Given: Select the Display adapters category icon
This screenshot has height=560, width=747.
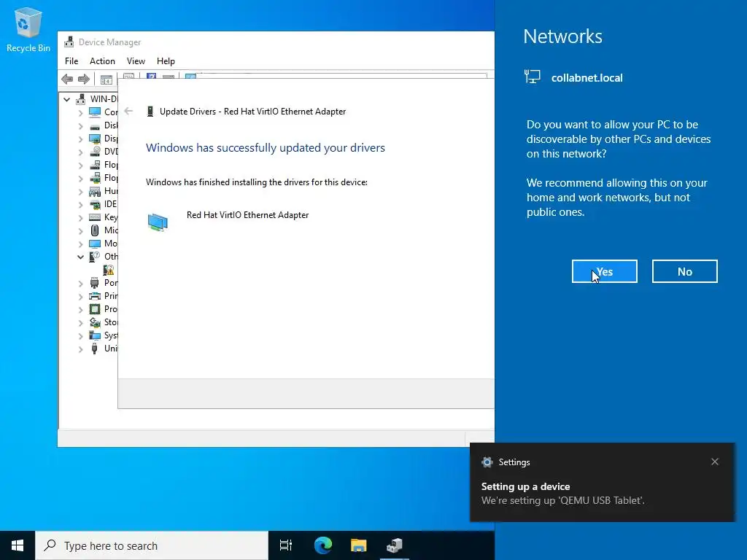Looking at the screenshot, I should (95, 139).
